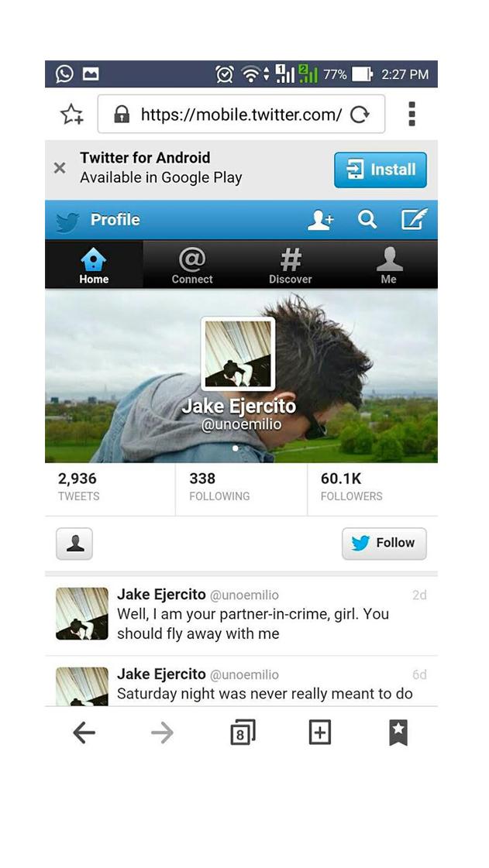View the 338 Following list
Image resolution: width=489 pixels, height=868 pixels.
(241, 487)
